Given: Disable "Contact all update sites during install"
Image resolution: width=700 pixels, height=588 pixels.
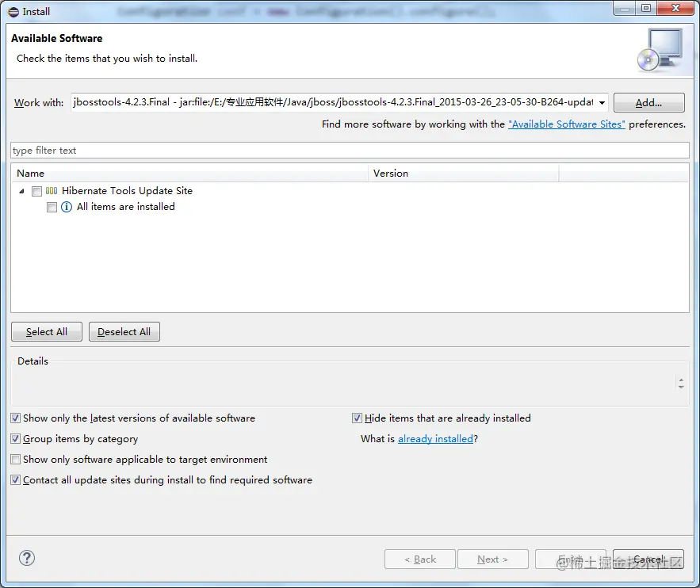Looking at the screenshot, I should [x=15, y=479].
